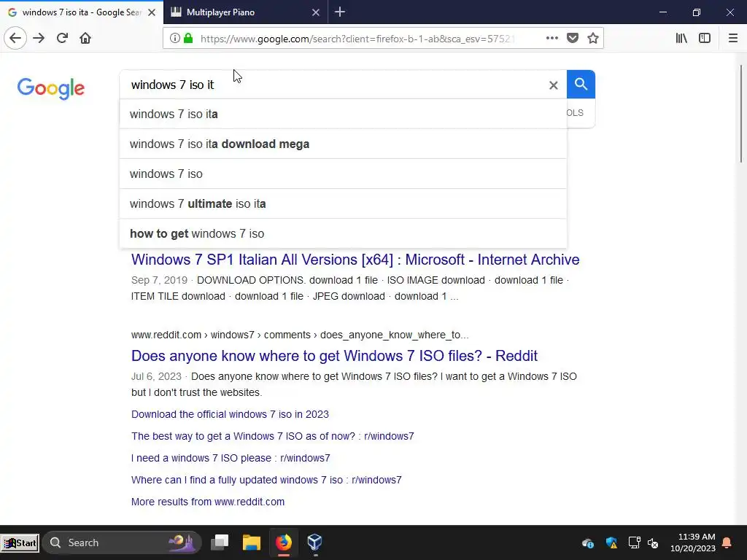Viewport: 747px width, 560px height.
Task: Open Task View on taskbar
Action: click(220, 542)
